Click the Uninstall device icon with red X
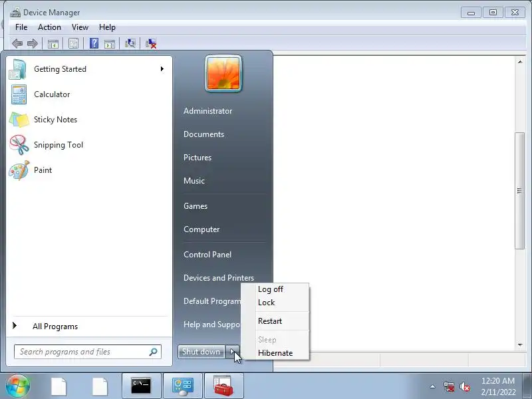Viewport: 532px width, 399px height. point(151,43)
